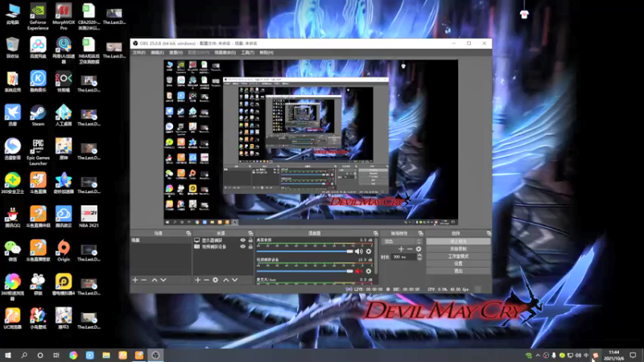Select the Video Capture Device source row
Screen dimensions: 644x362
coord(224,247)
